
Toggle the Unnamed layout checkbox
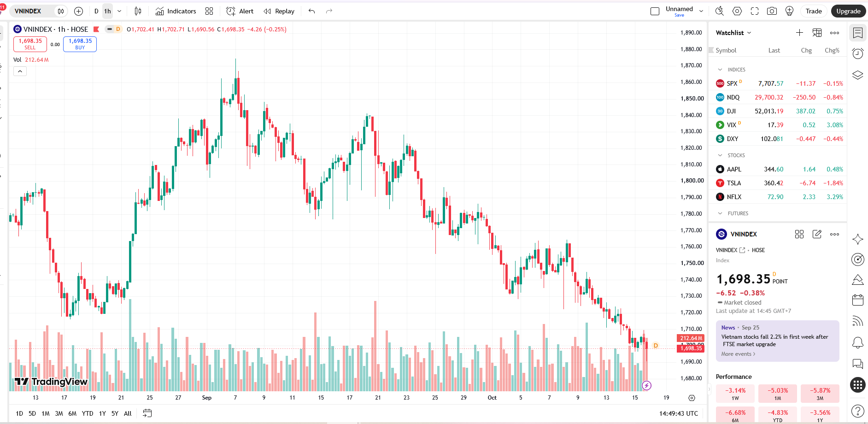click(x=655, y=11)
